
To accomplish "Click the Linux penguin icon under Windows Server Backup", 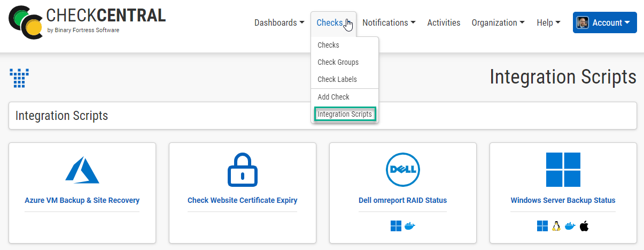I will pyautogui.click(x=556, y=226).
